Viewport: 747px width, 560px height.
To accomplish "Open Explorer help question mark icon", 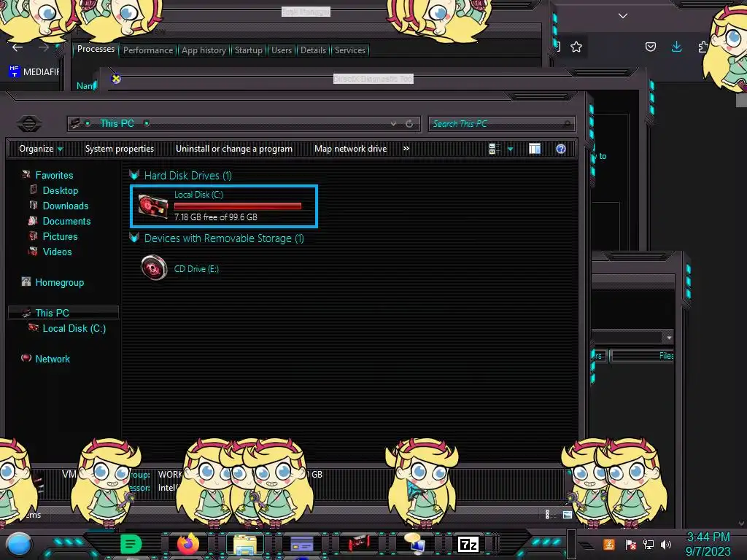I will coord(561,149).
